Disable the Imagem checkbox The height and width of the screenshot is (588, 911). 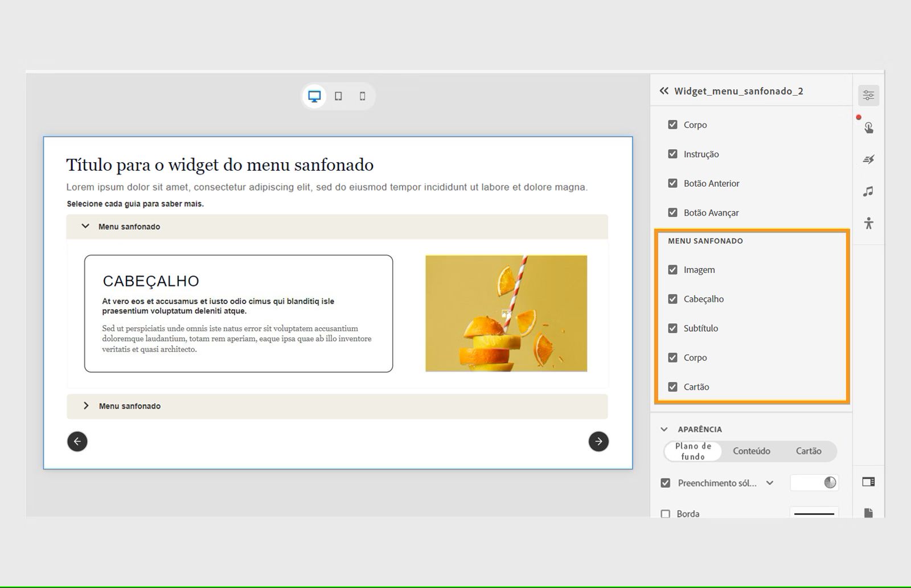click(x=672, y=269)
